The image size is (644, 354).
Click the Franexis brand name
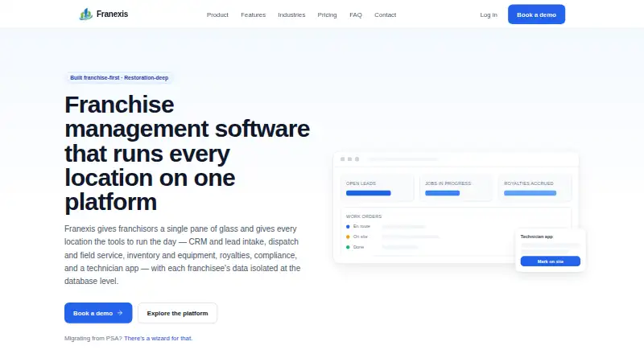point(112,14)
